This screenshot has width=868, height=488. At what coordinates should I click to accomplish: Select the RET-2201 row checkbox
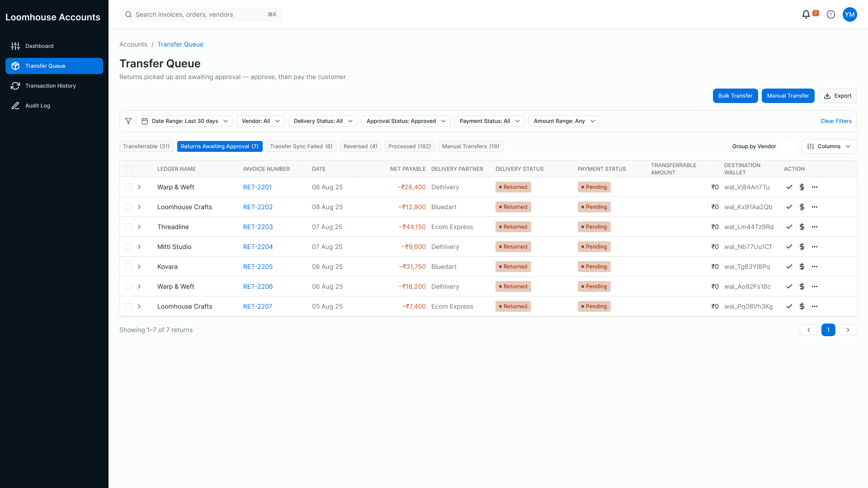128,187
